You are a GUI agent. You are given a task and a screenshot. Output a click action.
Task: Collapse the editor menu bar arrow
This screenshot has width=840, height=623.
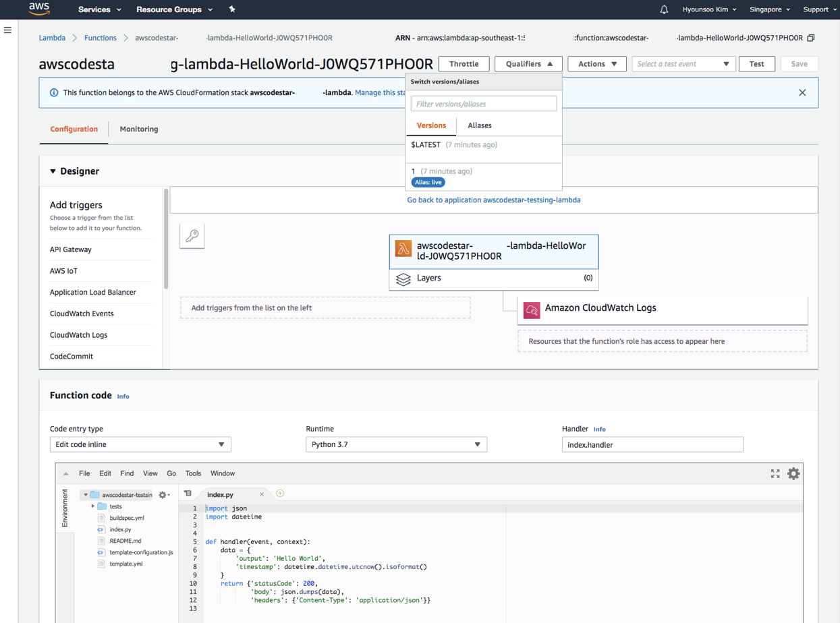pos(66,473)
